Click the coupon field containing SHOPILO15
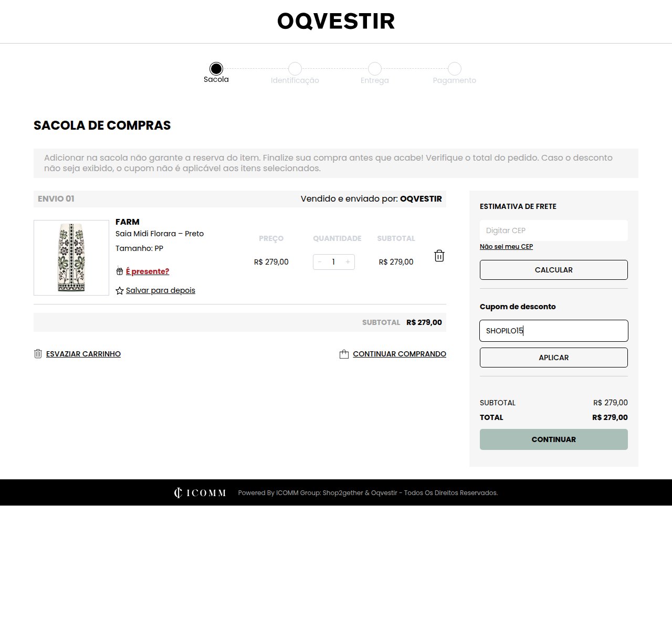672x630 pixels. coord(554,331)
